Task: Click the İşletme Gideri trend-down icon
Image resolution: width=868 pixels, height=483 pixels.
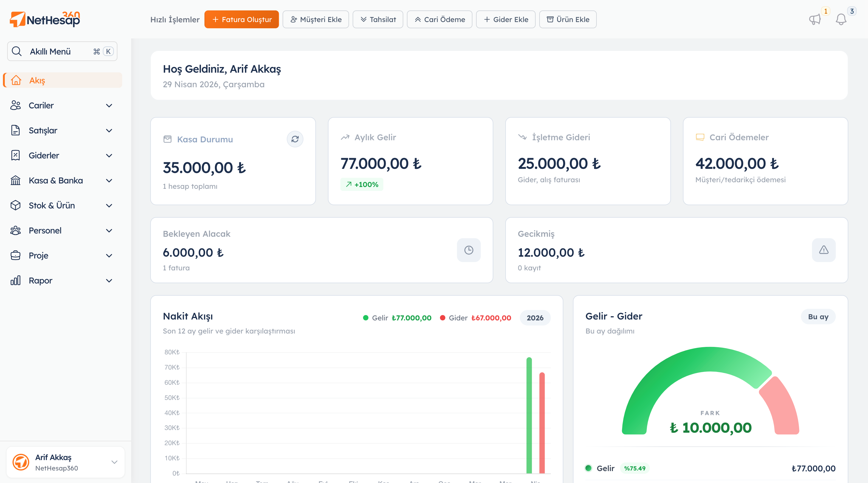Action: 523,137
